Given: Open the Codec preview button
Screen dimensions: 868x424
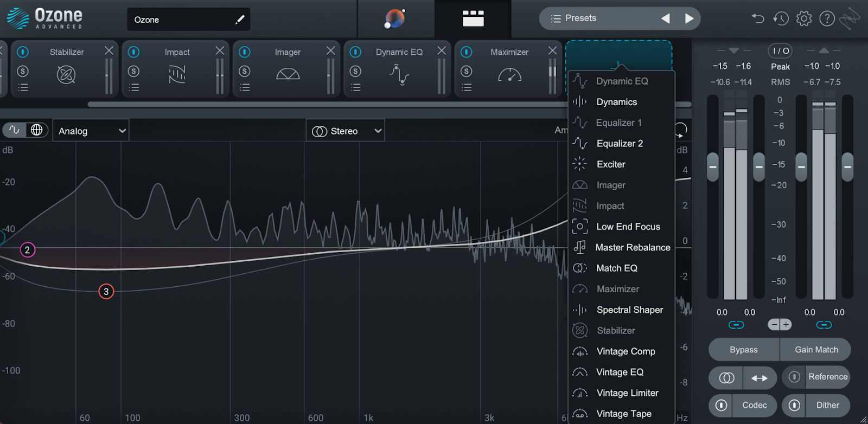Looking at the screenshot, I should (x=755, y=405).
